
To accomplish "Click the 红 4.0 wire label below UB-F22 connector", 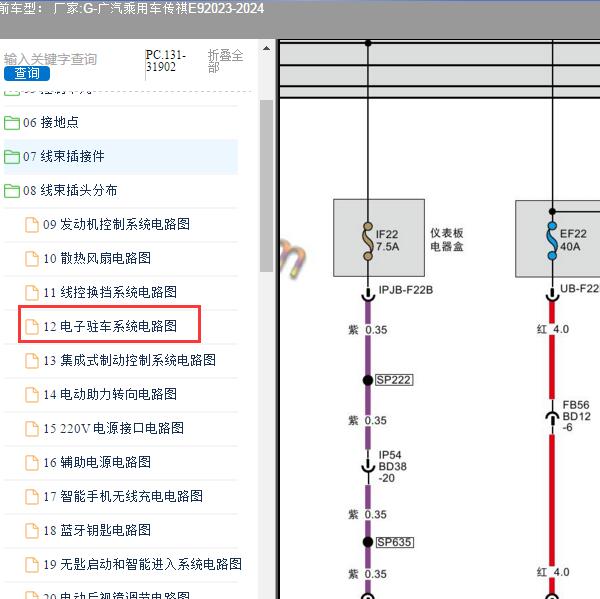I will 553,329.
